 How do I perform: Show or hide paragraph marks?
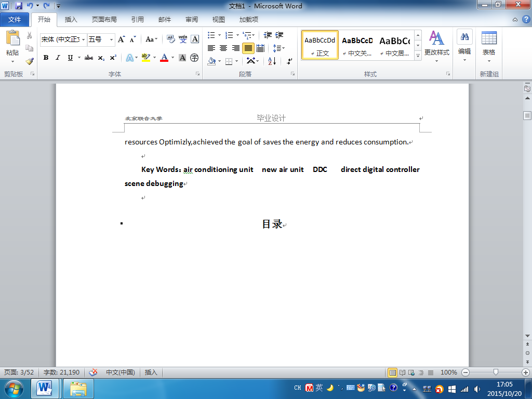(289, 61)
